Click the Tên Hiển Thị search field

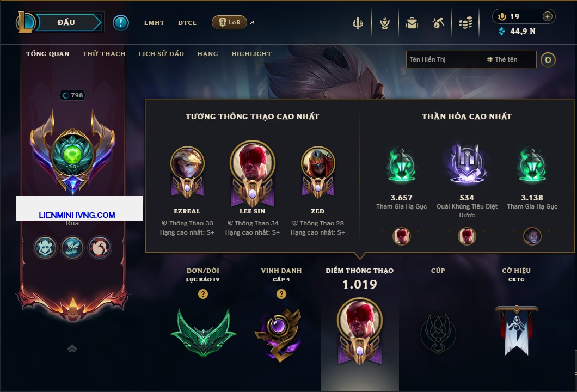click(471, 59)
